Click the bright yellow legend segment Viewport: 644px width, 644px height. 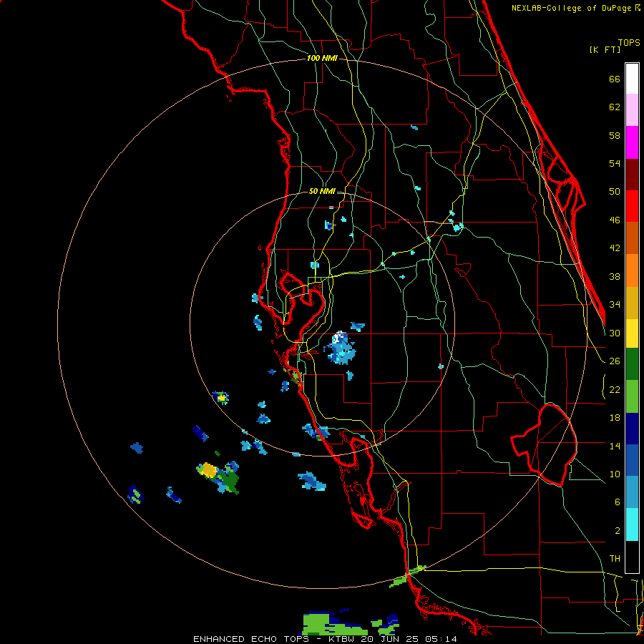[x=632, y=333]
